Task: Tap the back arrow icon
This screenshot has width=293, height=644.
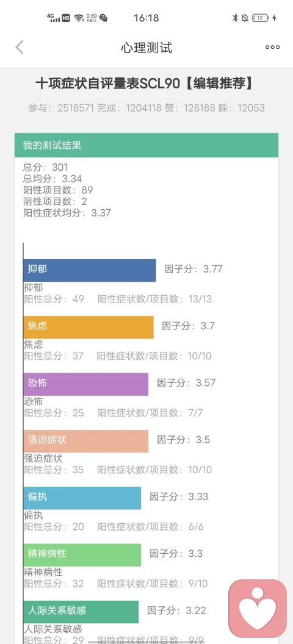Action: coord(20,47)
